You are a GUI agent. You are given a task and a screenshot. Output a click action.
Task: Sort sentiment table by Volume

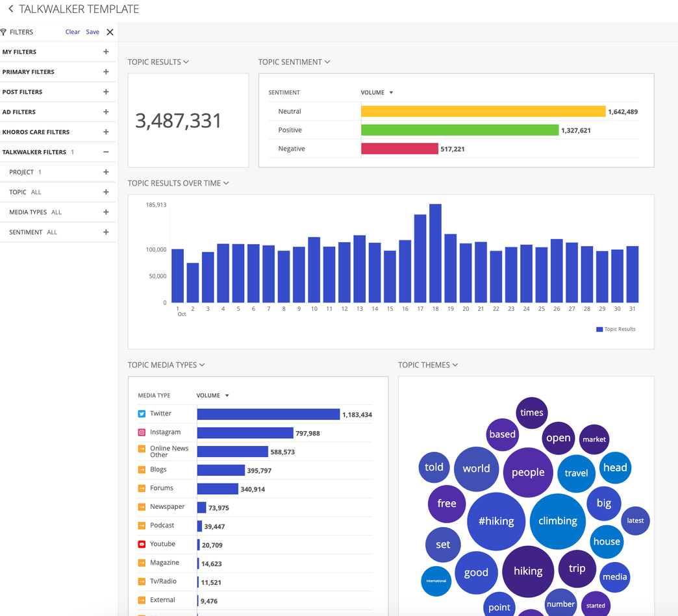click(x=377, y=93)
